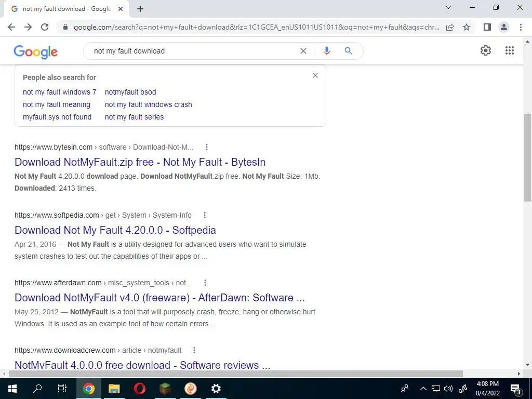Open File Explorer from the taskbar

point(114,389)
